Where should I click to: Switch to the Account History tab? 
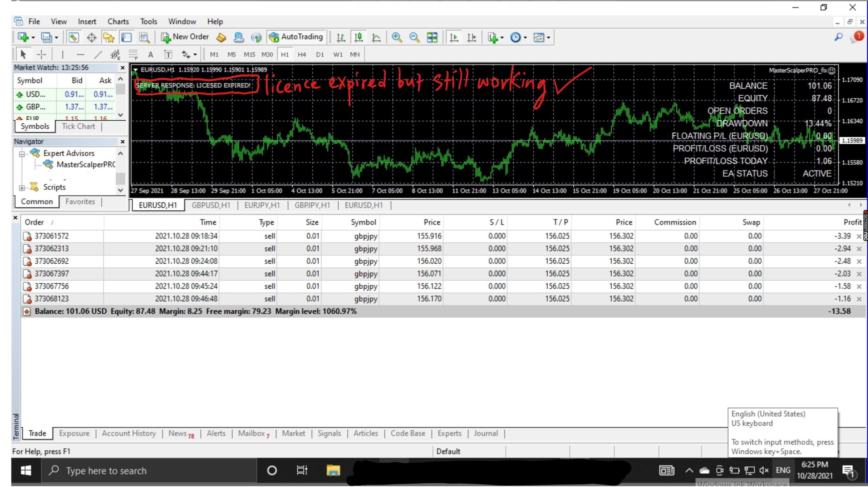pos(129,433)
